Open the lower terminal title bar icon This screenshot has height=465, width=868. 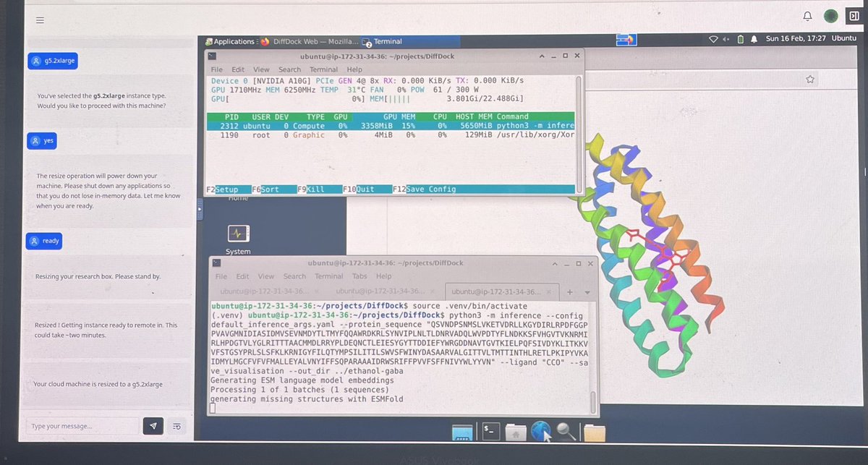click(x=216, y=263)
